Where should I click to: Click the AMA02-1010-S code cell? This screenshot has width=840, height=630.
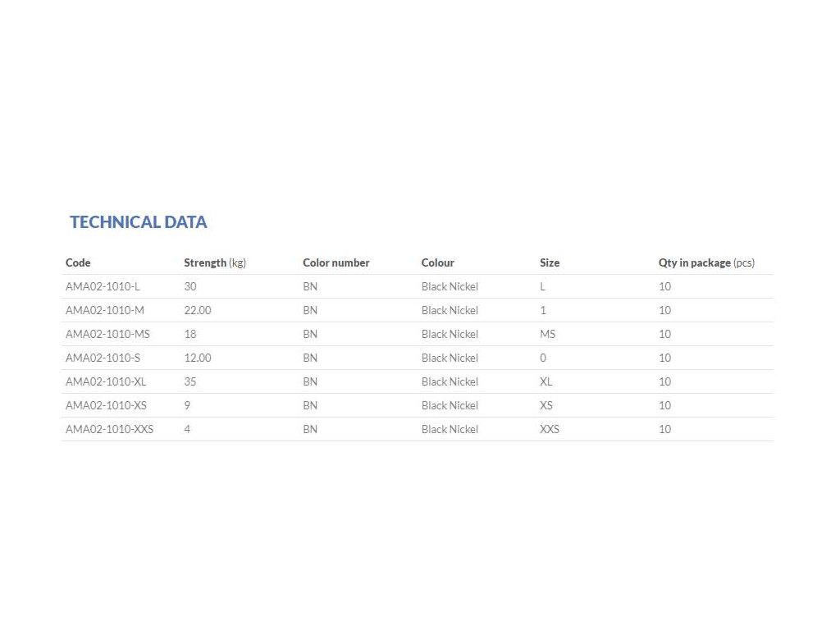[103, 358]
